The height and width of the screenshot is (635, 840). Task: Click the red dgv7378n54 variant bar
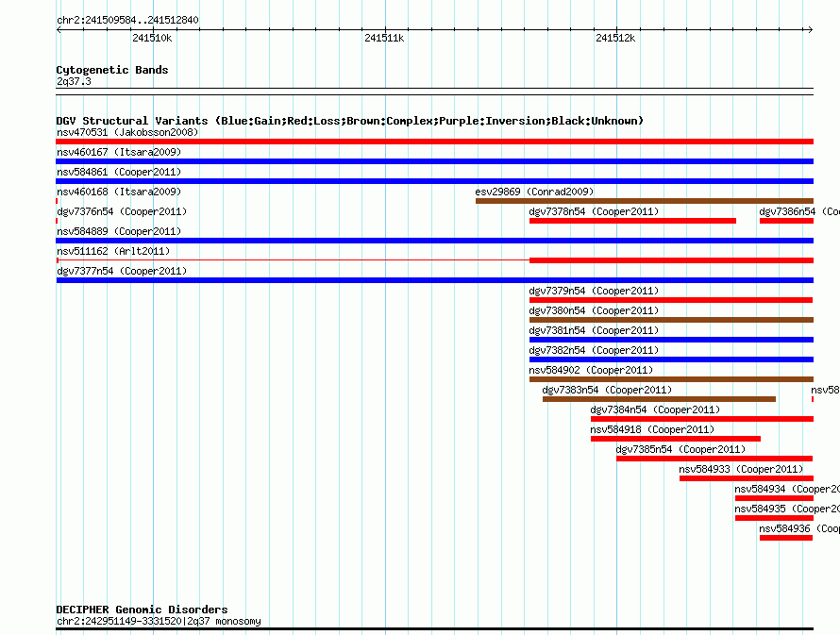click(x=632, y=221)
